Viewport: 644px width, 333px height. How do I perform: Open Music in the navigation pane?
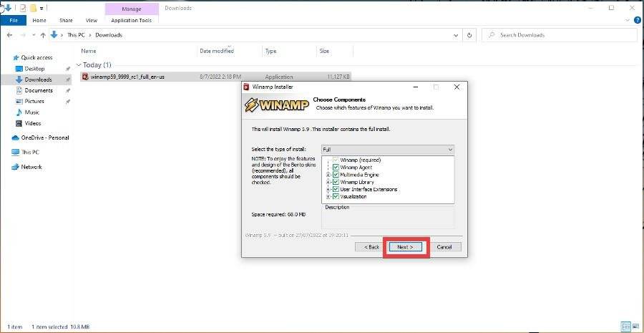click(x=32, y=112)
